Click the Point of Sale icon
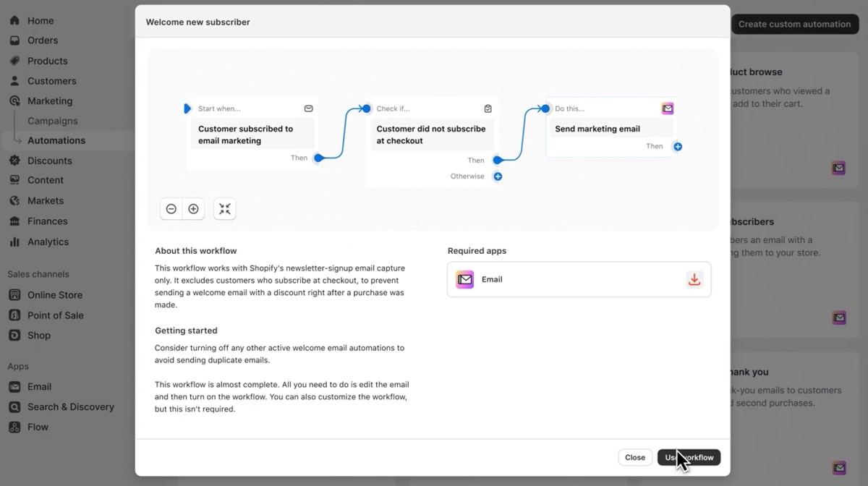 coord(15,315)
